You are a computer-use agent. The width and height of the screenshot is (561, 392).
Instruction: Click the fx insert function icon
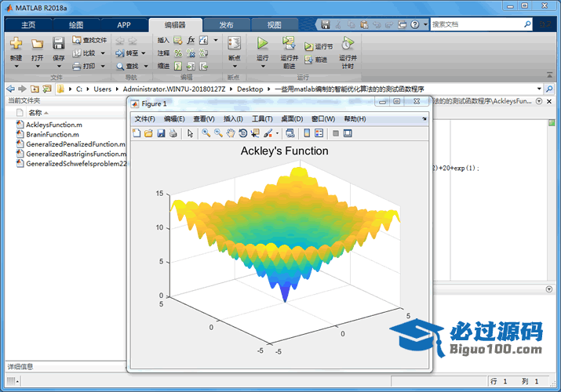[x=191, y=40]
